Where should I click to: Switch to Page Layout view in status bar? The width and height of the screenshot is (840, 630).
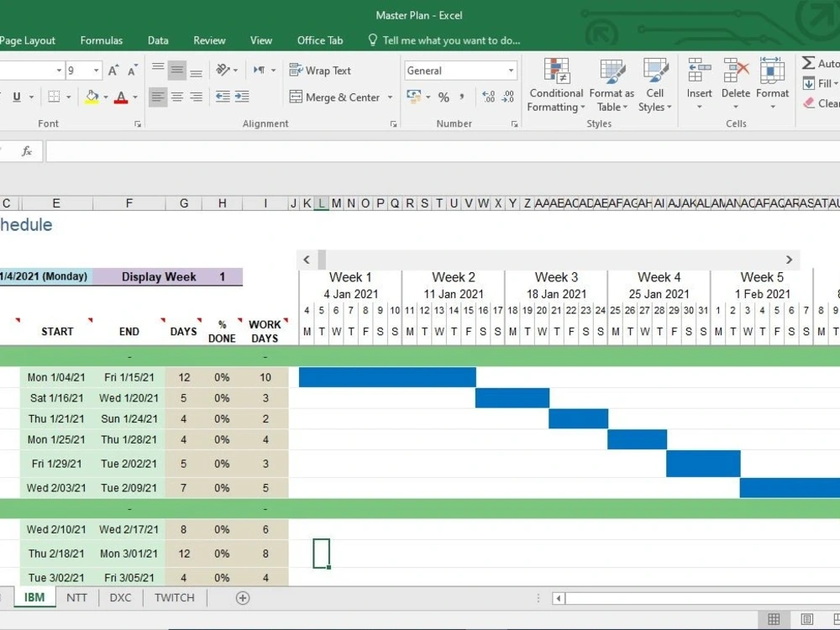click(x=806, y=619)
